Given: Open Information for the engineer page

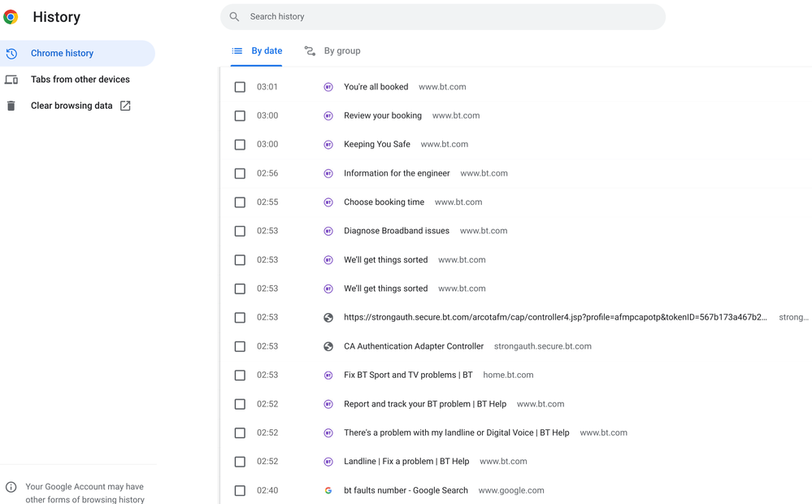Looking at the screenshot, I should (x=397, y=173).
